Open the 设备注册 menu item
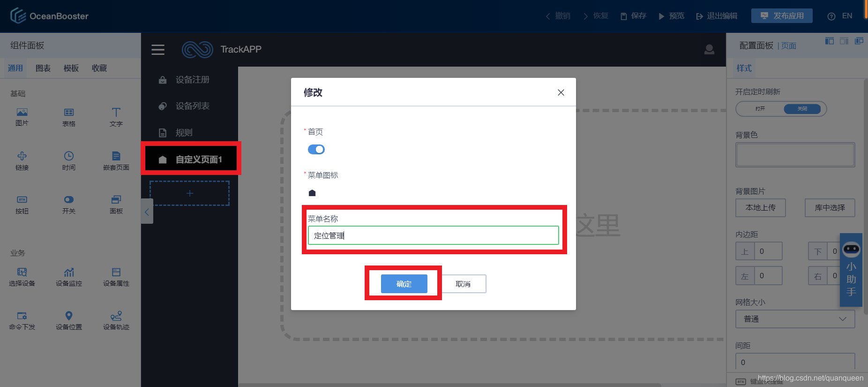The width and height of the screenshot is (868, 387). tap(189, 80)
